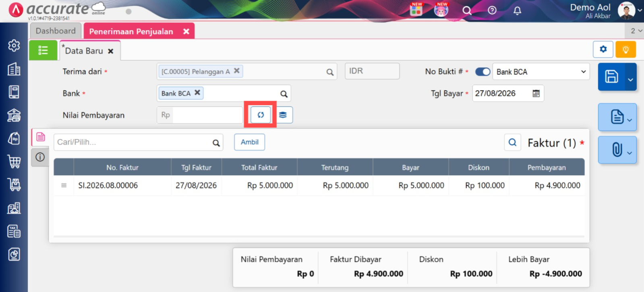Open the Bank BCA numbering dropdown
Viewport: 644px width, 292px height.
(541, 72)
